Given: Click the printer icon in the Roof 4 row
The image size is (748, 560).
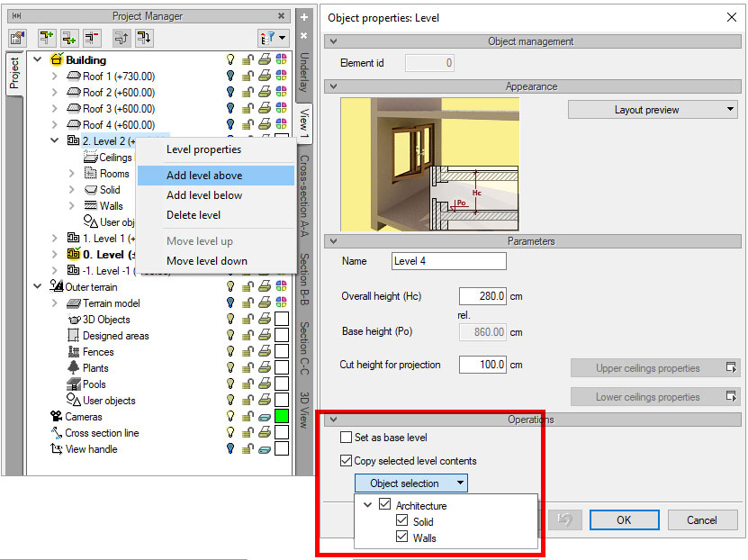Looking at the screenshot, I should pos(265,124).
